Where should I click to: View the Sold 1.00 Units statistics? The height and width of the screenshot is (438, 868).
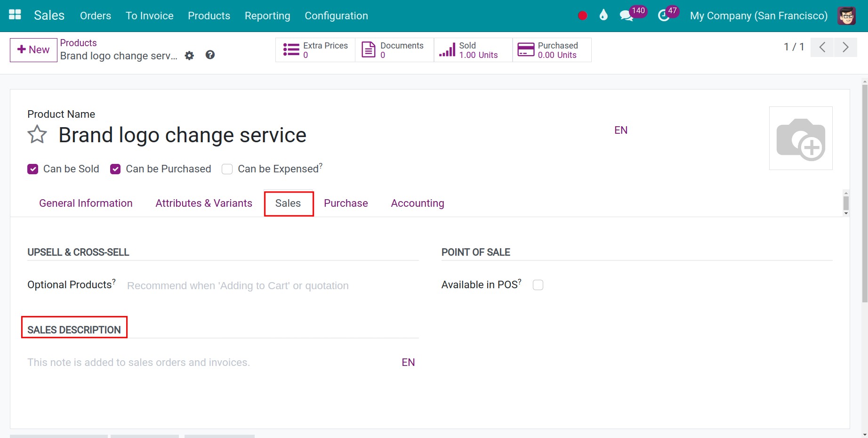click(472, 49)
